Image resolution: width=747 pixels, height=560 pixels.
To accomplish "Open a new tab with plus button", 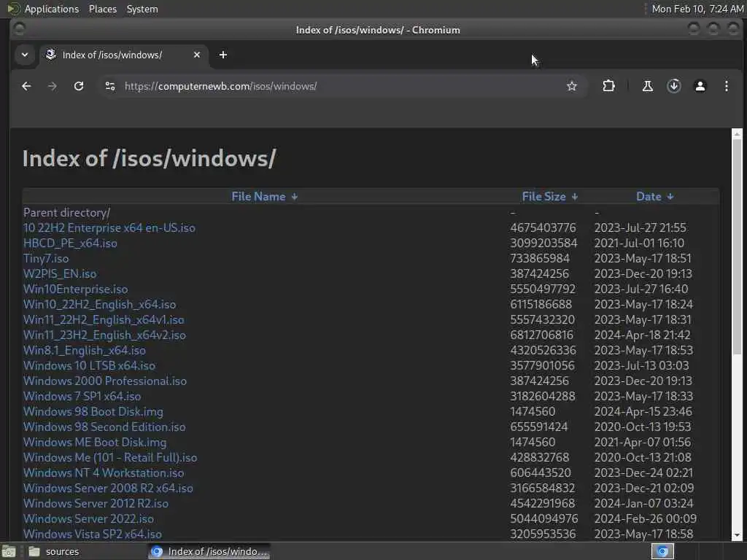I will tap(223, 55).
